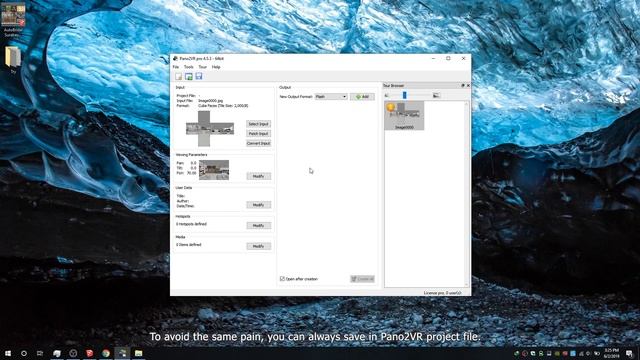Viewport: 640px width, 360px height.
Task: Open the Action Center notification icon
Action: click(629, 353)
